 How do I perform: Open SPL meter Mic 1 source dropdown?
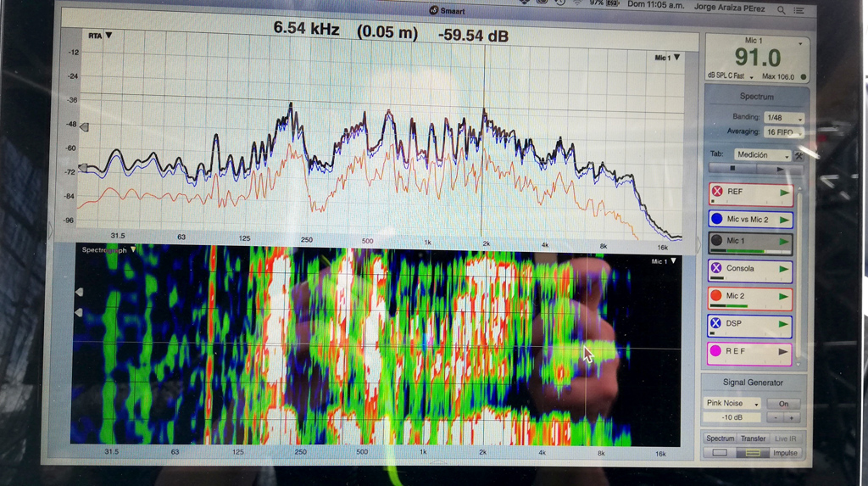point(800,43)
